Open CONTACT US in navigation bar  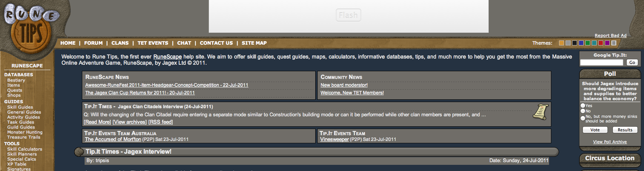click(216, 43)
